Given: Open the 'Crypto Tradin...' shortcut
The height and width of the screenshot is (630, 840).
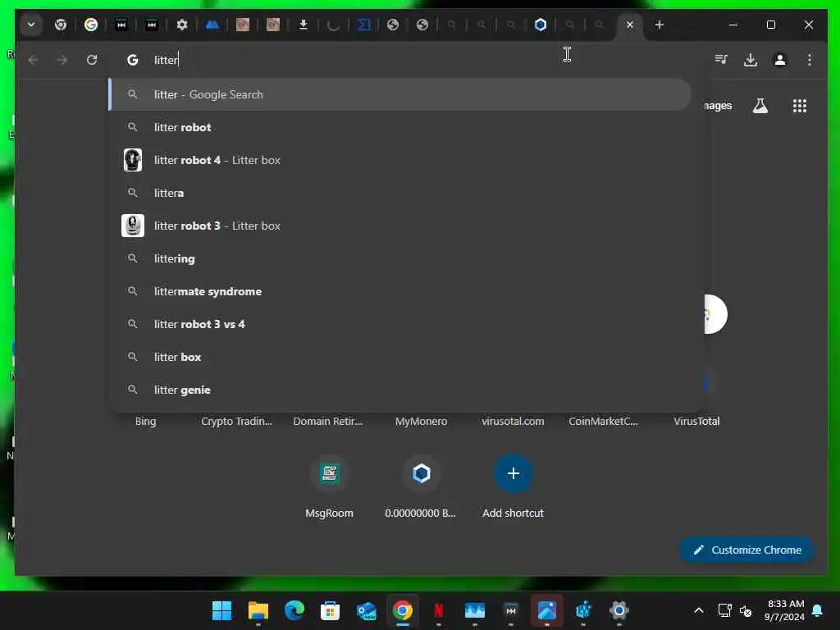Looking at the screenshot, I should pos(237,421).
